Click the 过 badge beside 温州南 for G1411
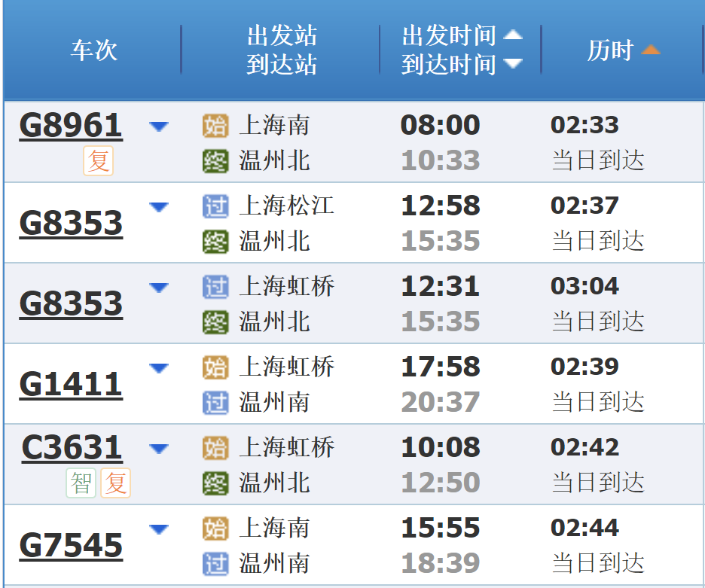This screenshot has height=588, width=705. (215, 403)
